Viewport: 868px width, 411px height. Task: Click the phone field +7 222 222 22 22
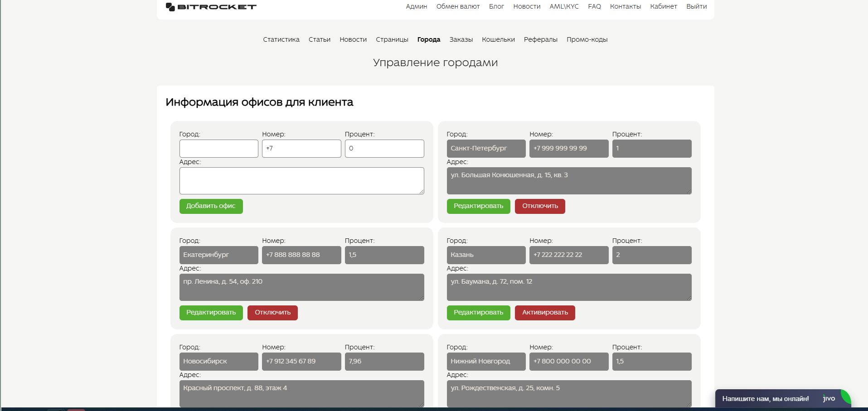(x=569, y=255)
